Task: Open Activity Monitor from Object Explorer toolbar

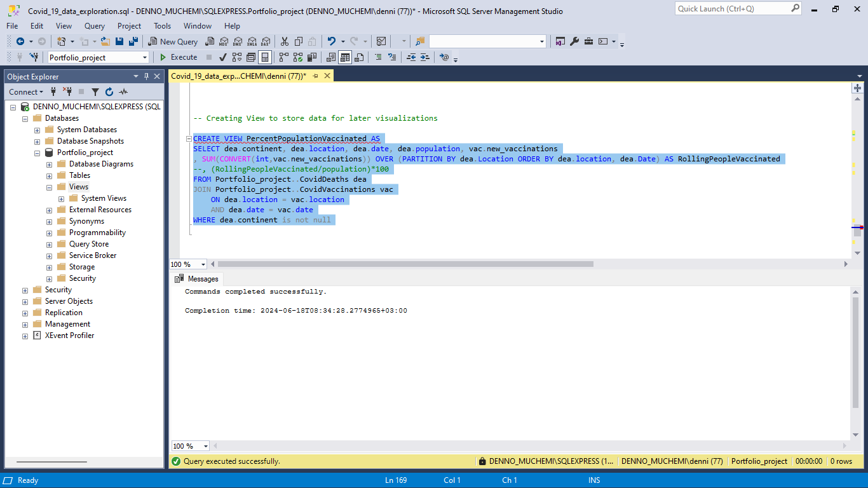Action: [123, 92]
